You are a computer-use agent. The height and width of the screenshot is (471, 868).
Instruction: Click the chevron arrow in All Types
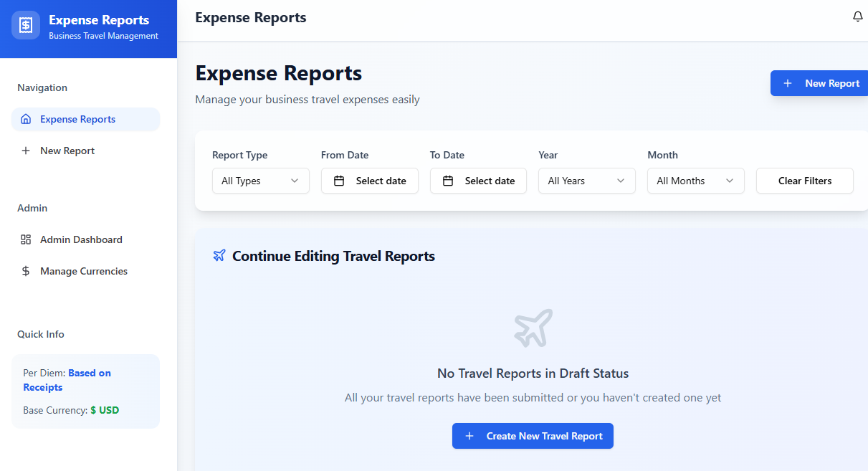coord(295,181)
